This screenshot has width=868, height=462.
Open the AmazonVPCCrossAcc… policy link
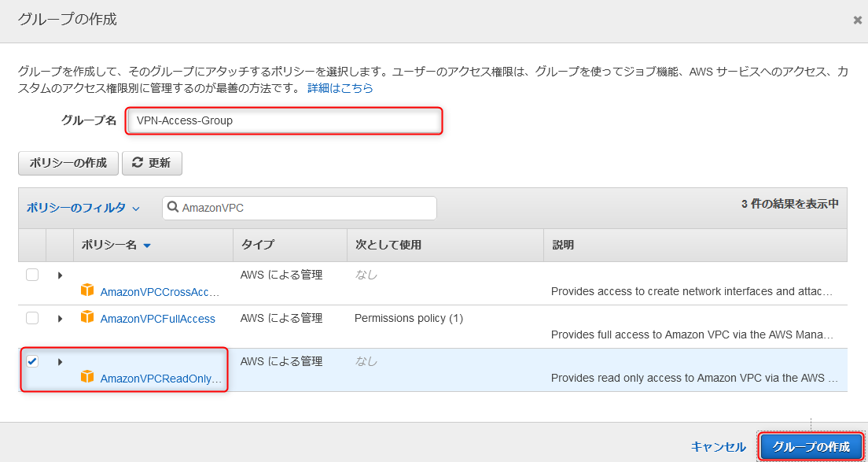[160, 292]
